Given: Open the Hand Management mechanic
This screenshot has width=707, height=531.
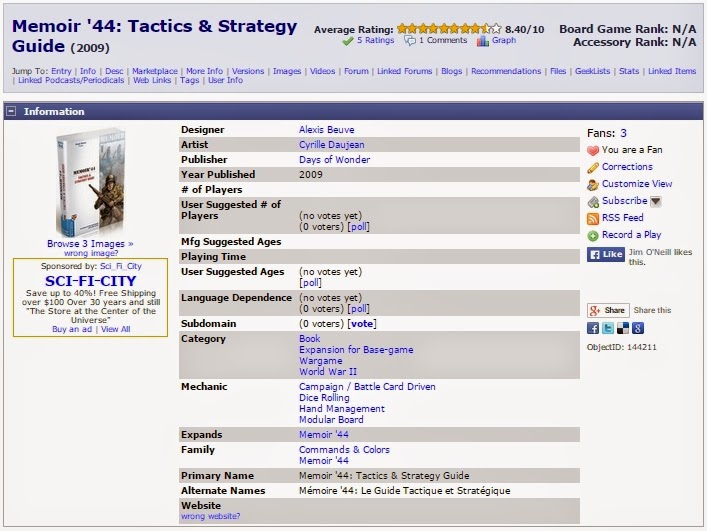Looking at the screenshot, I should click(342, 409).
